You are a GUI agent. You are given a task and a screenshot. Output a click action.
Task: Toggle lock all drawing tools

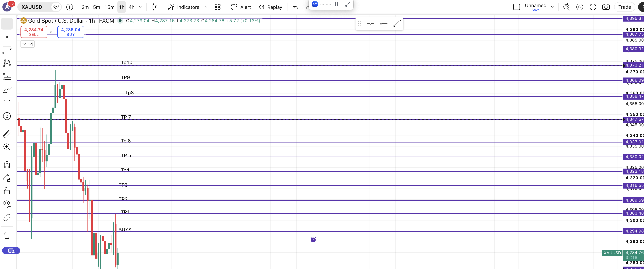[7, 191]
